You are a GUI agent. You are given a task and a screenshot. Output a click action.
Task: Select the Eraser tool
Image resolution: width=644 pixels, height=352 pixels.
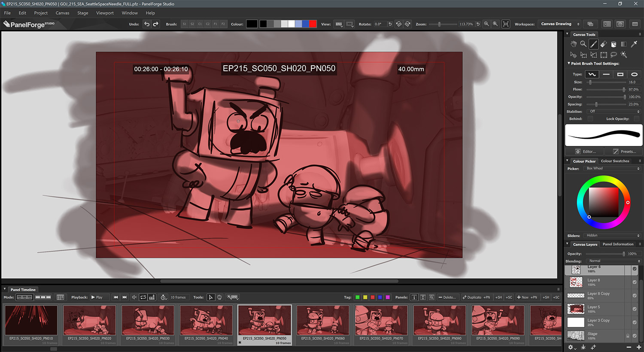(x=604, y=44)
